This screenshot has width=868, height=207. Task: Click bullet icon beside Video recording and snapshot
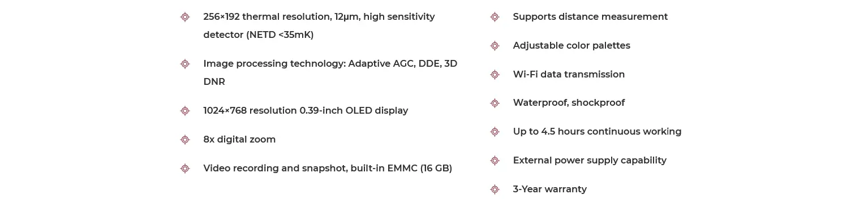coord(185,169)
